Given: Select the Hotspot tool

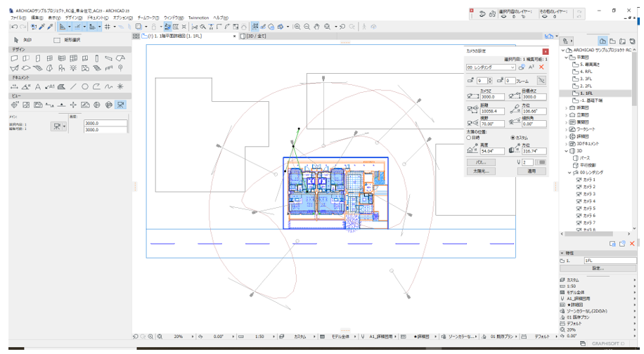Looking at the screenshot, I should (120, 86).
